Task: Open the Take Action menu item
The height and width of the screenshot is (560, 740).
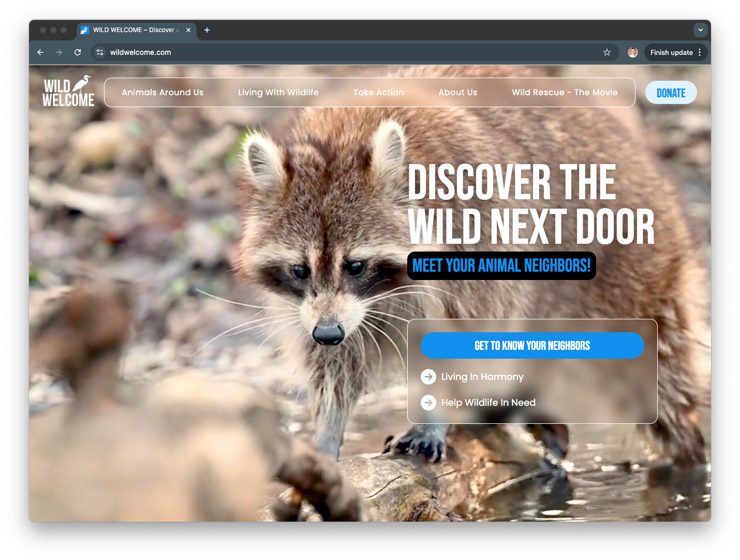Action: coord(379,93)
